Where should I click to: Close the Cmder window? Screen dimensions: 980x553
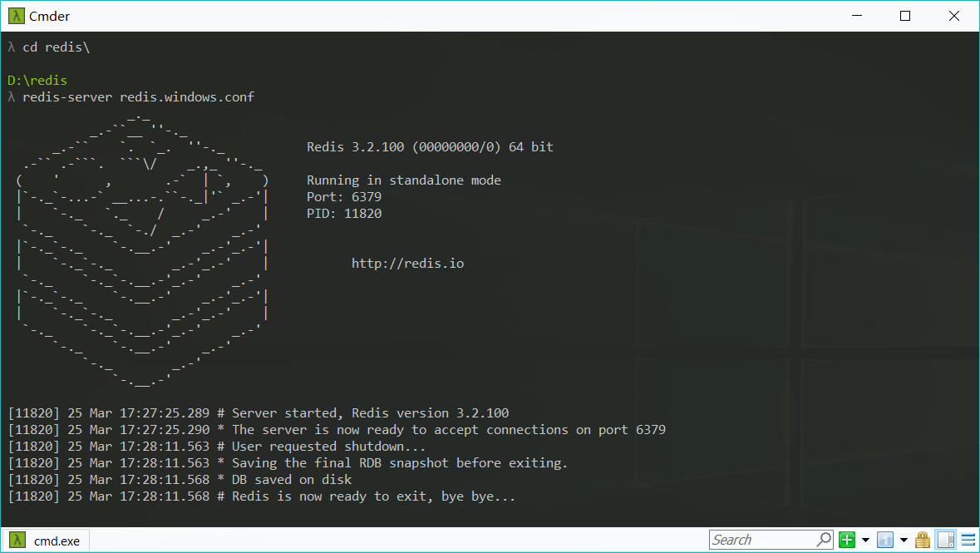click(953, 16)
